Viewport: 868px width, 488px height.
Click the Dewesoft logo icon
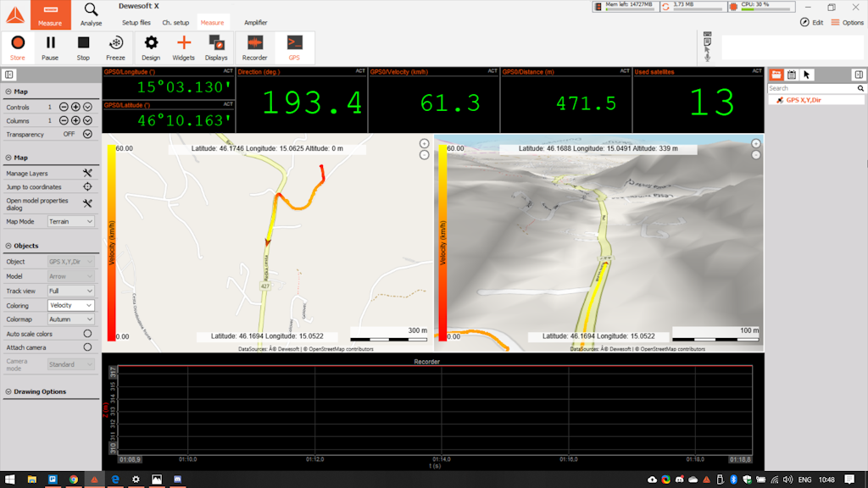tap(15, 15)
